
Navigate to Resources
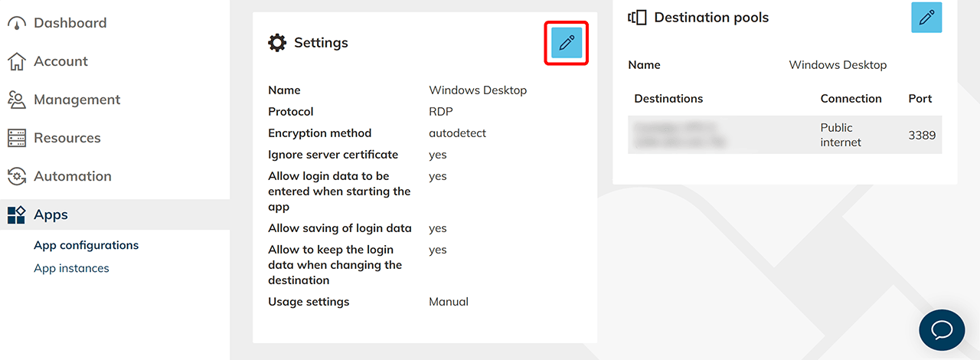(67, 138)
